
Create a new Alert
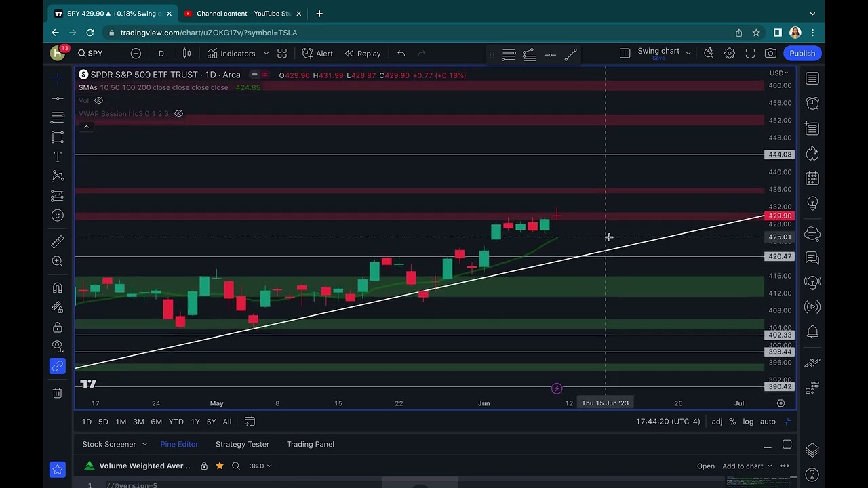[x=317, y=54]
